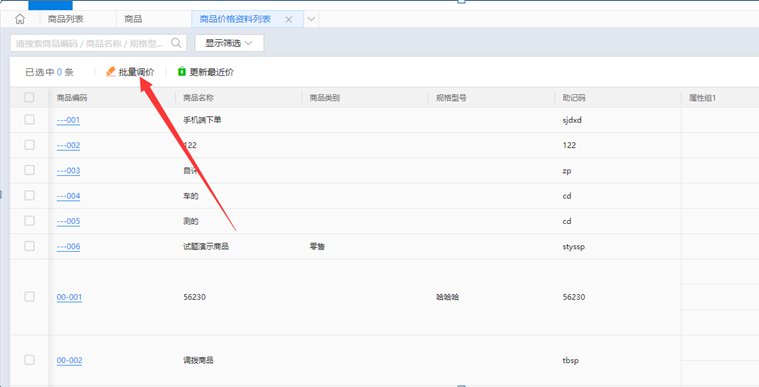The image size is (759, 387).
Task: Open product code link 00-002
Action: tap(69, 360)
